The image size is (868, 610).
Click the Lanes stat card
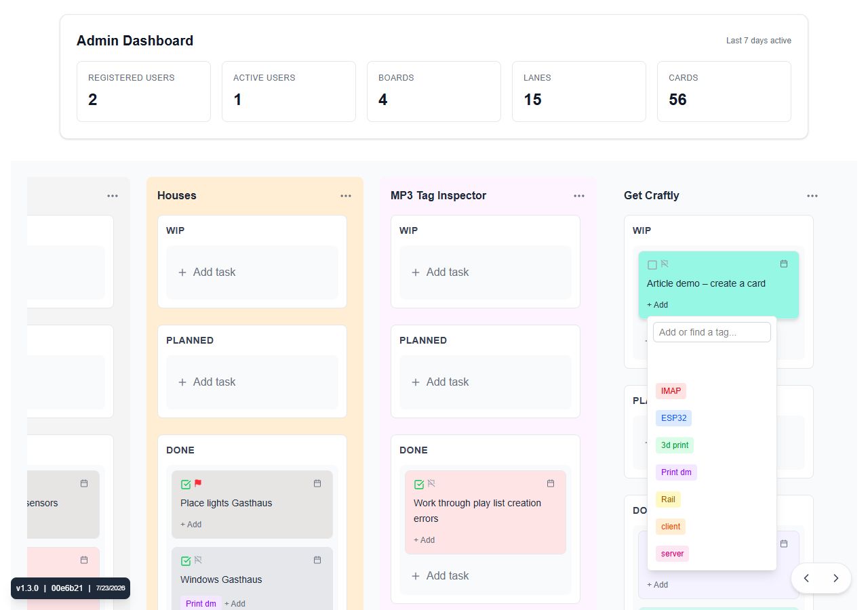click(579, 91)
